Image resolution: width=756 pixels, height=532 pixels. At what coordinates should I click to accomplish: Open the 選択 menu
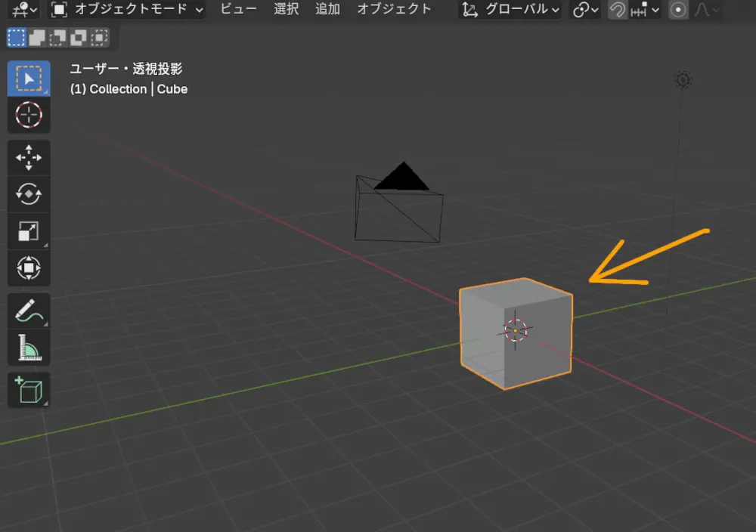click(286, 9)
